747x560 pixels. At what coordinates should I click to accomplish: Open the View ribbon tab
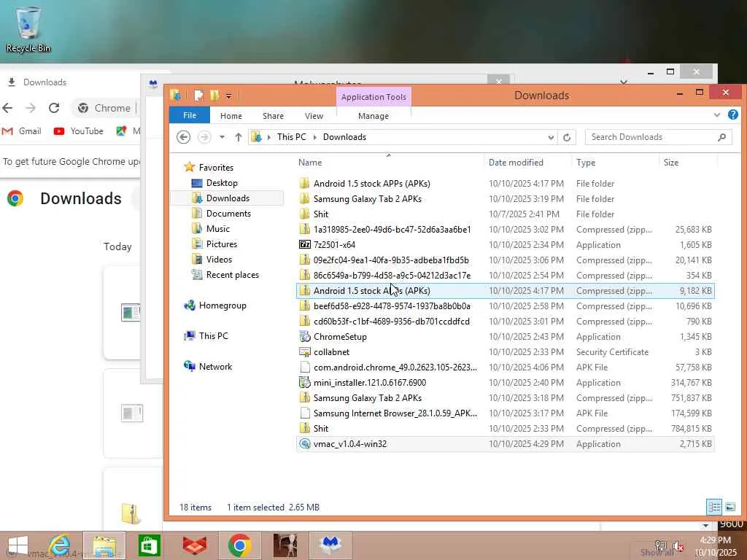pyautogui.click(x=314, y=116)
